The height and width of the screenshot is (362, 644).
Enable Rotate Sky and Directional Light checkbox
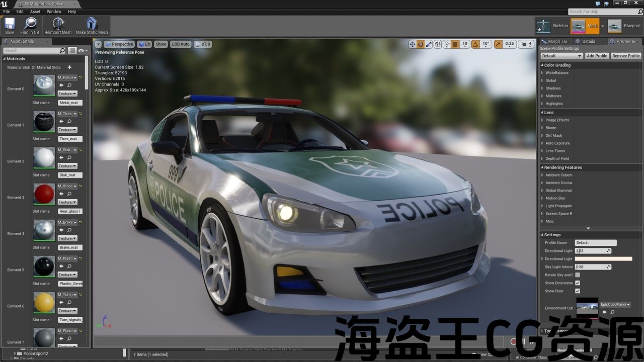(578, 275)
